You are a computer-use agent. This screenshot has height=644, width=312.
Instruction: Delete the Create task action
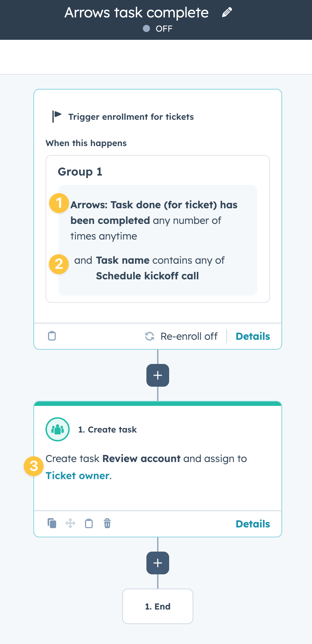(x=107, y=523)
